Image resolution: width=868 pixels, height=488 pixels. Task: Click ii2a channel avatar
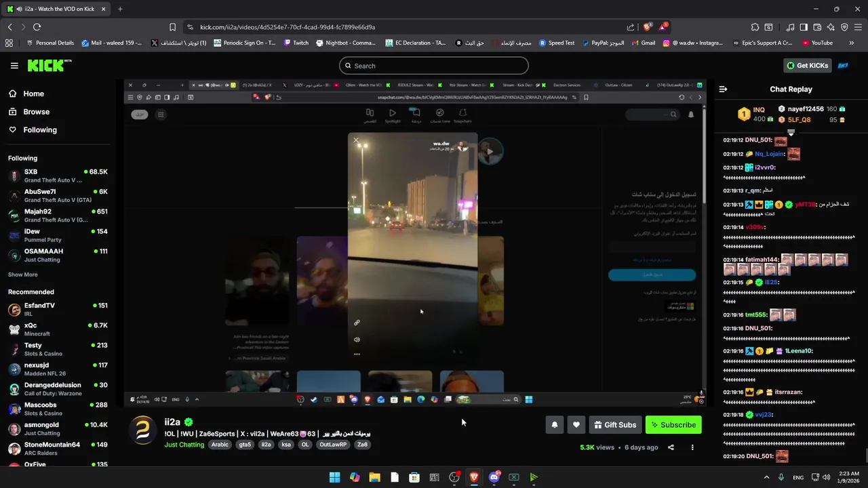pos(143,430)
